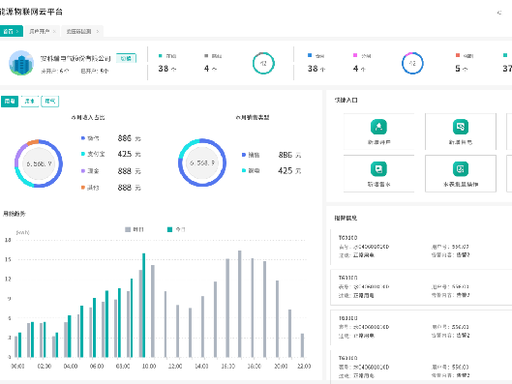Toggle the cyan 支付宝 legend item, 425
This screenshot has width=512, height=384.
point(111,154)
